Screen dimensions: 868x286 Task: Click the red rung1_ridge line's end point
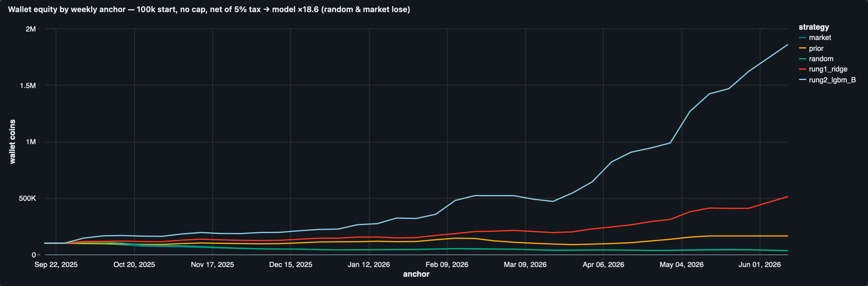click(x=788, y=197)
